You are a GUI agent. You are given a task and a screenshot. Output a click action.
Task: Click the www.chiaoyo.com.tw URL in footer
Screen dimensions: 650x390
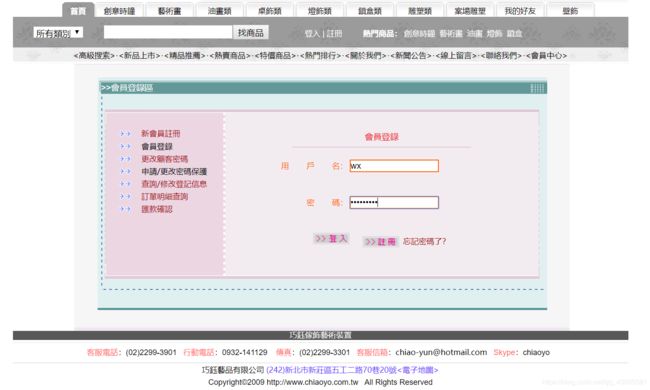point(312,382)
